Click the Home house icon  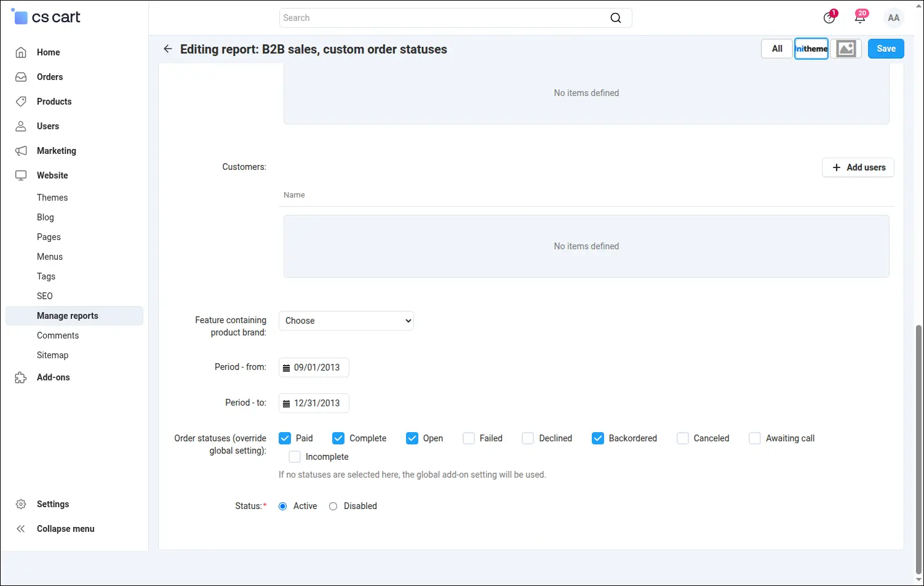pos(21,52)
